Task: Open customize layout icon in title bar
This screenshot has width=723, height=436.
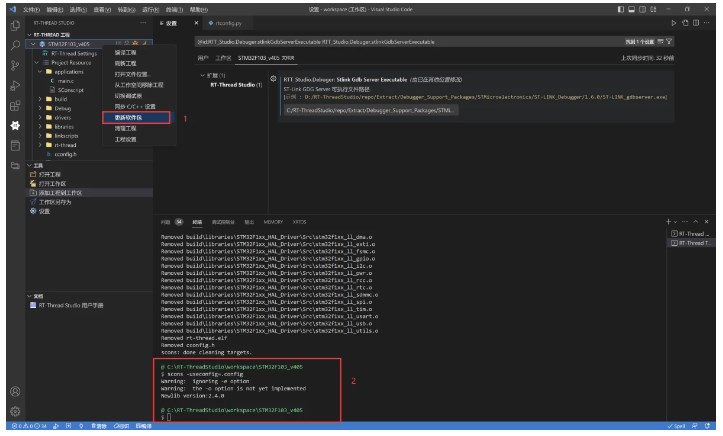Action: tap(653, 9)
